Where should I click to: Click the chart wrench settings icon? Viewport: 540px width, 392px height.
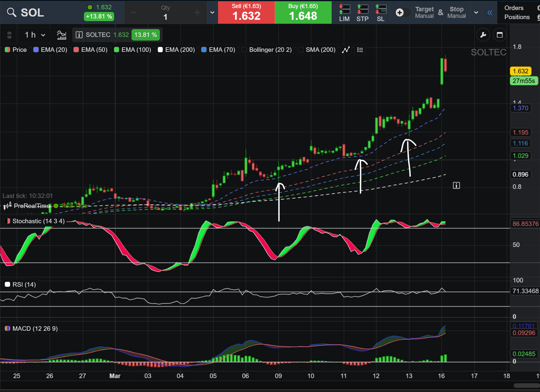pyautogui.click(x=483, y=35)
